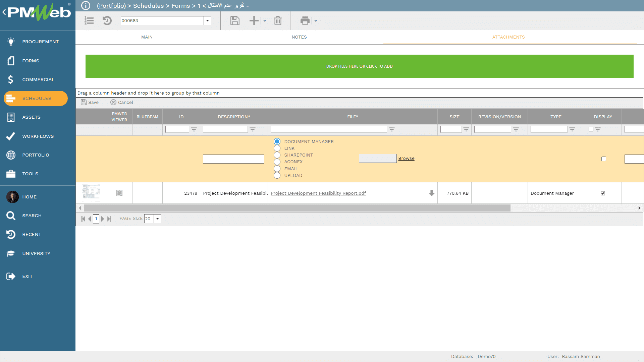
Task: Collapse sidebar using PMWeb back arrow
Action: pyautogui.click(x=4, y=12)
